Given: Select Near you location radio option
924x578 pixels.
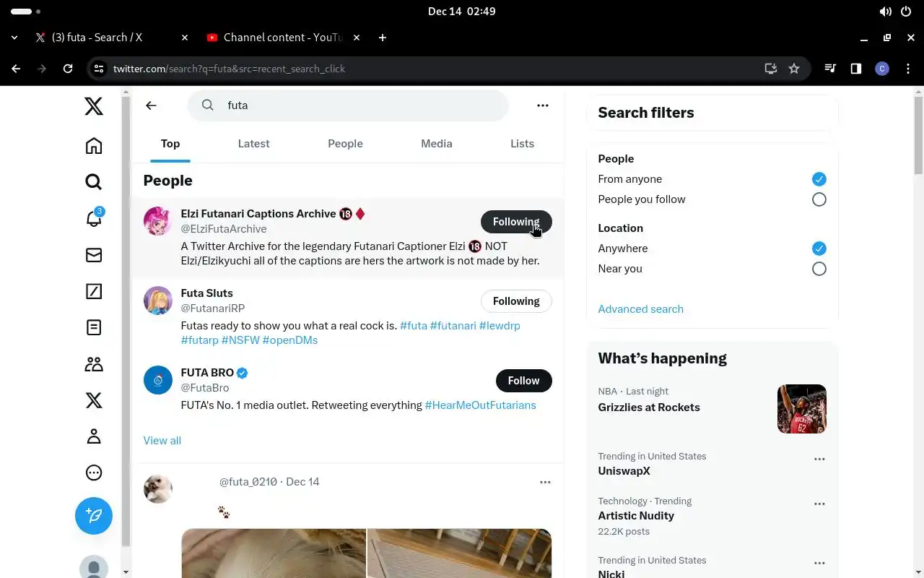Looking at the screenshot, I should pyautogui.click(x=819, y=269).
